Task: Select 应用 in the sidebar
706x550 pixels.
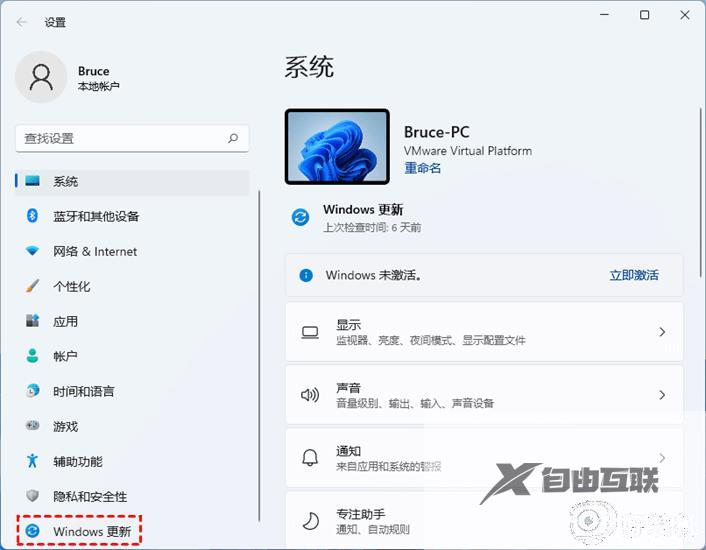Action: point(132,321)
